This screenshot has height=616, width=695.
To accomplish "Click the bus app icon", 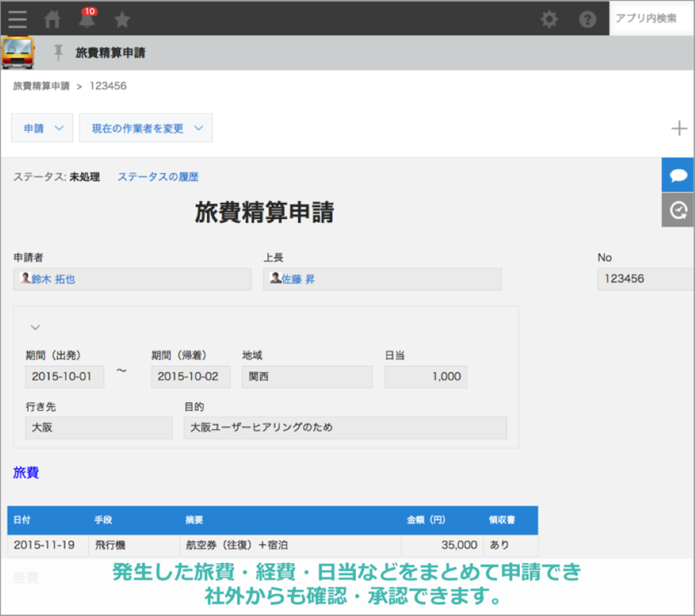I will coord(17,53).
